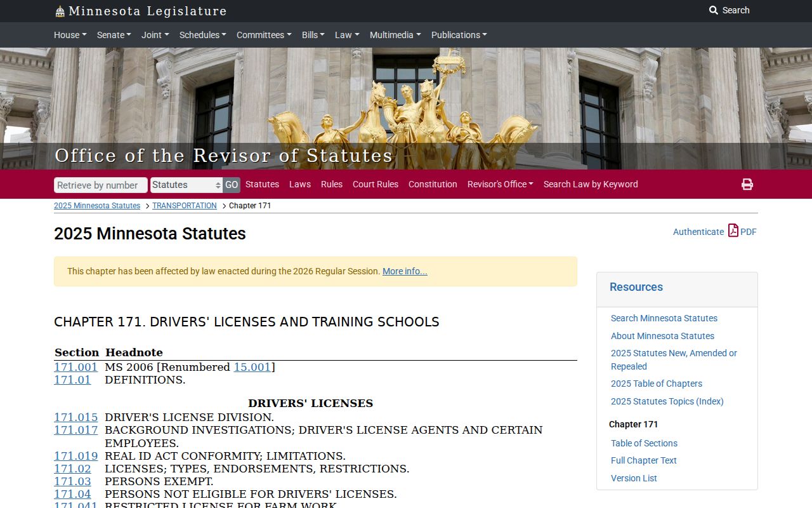
Task: Open section 171.001 link
Action: point(75,367)
